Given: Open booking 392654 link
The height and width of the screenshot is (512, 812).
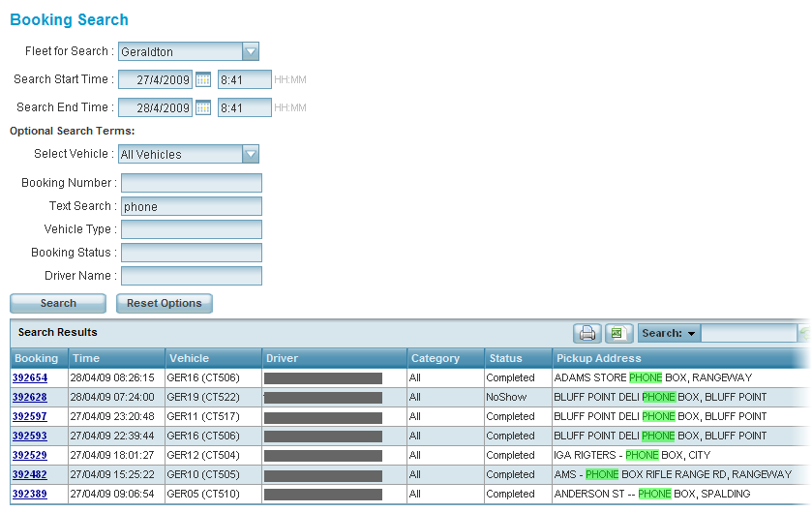Looking at the screenshot, I should tap(29, 377).
